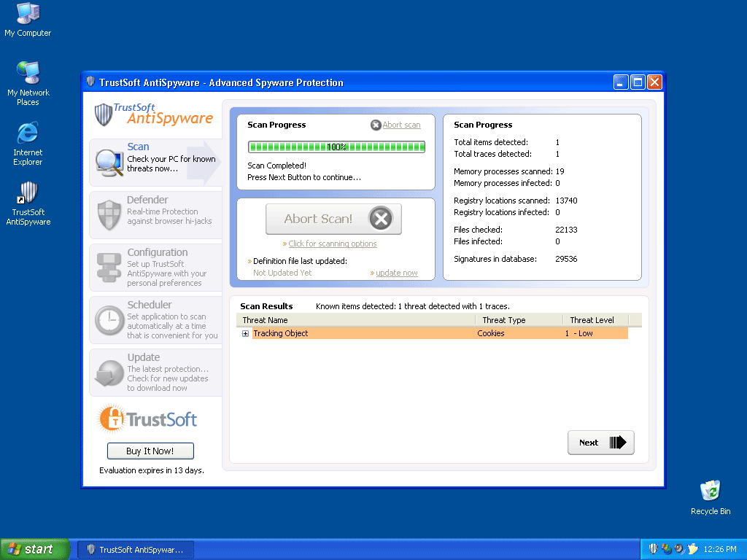Select the Defender shield icon
747x560 pixels.
(x=109, y=214)
